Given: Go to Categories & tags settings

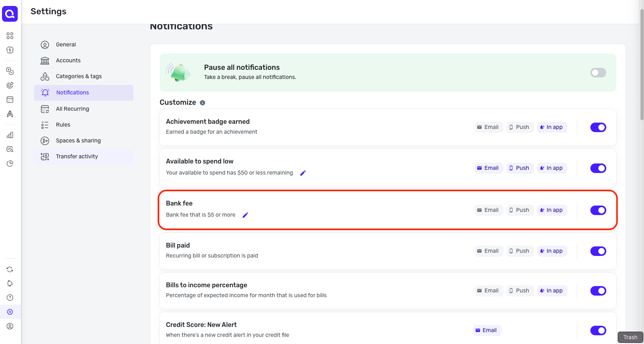Looking at the screenshot, I should [79, 76].
